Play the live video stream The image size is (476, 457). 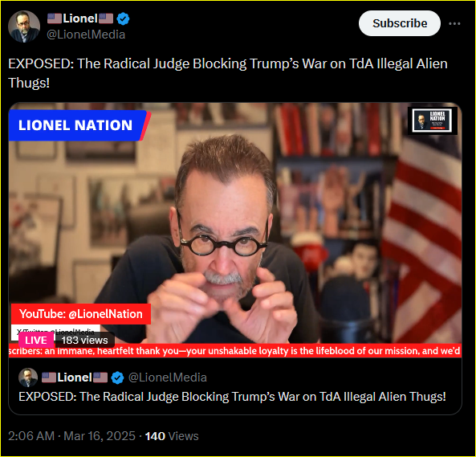[235, 230]
